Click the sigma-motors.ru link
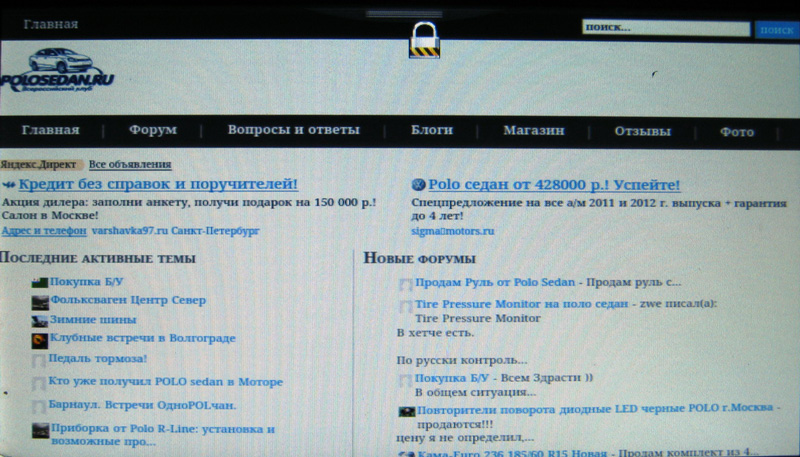 click(453, 231)
